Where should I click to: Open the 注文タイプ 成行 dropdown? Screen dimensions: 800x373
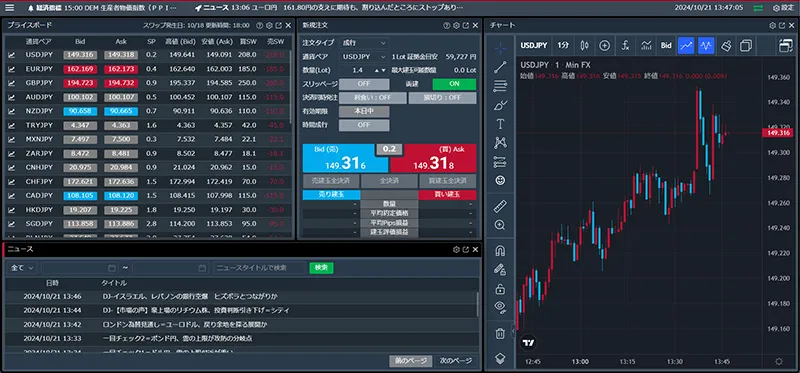[364, 43]
